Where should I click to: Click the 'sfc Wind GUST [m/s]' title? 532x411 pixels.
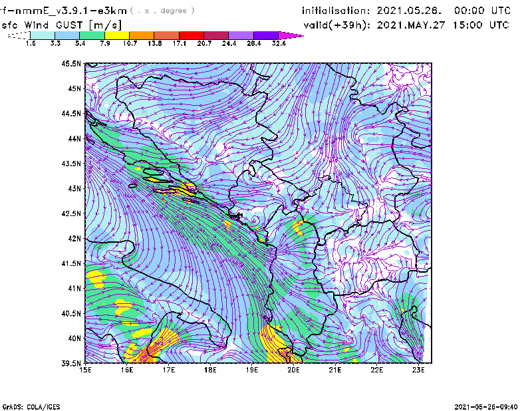coord(61,25)
